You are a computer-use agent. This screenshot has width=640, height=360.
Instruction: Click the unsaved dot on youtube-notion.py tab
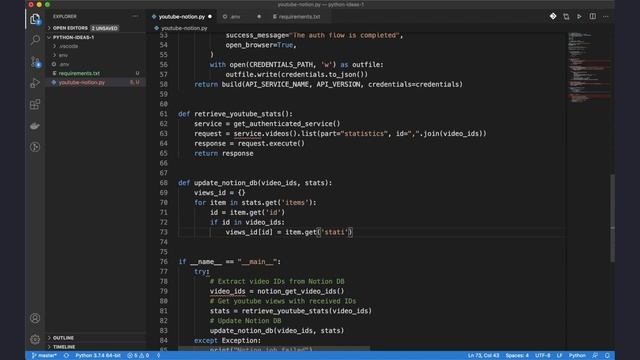(210, 17)
